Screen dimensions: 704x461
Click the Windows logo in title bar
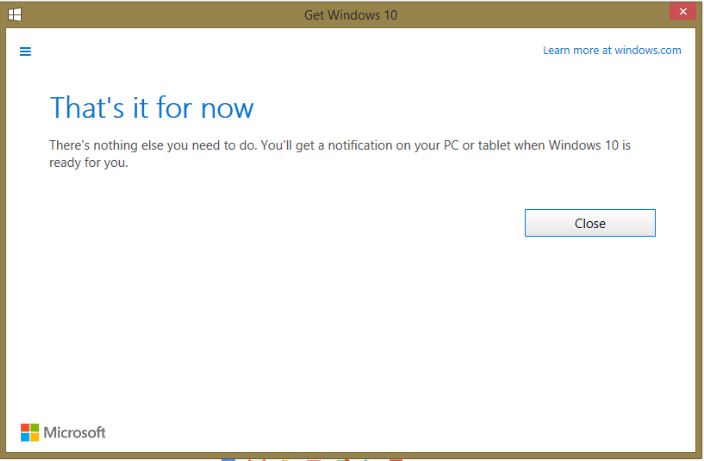[x=15, y=15]
